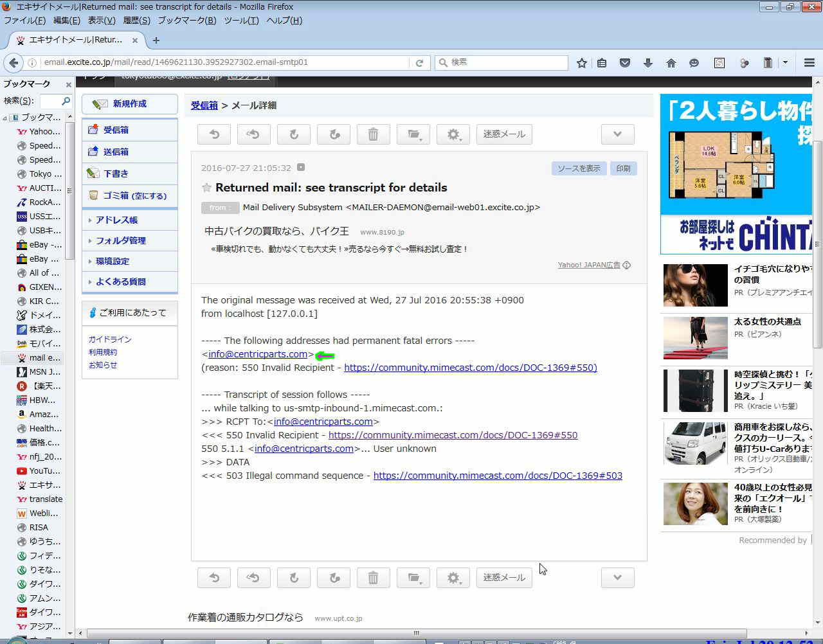Screen dimensions: 823x644
Task: Click the horizontal scrollbar at page bottom
Action: [416, 632]
